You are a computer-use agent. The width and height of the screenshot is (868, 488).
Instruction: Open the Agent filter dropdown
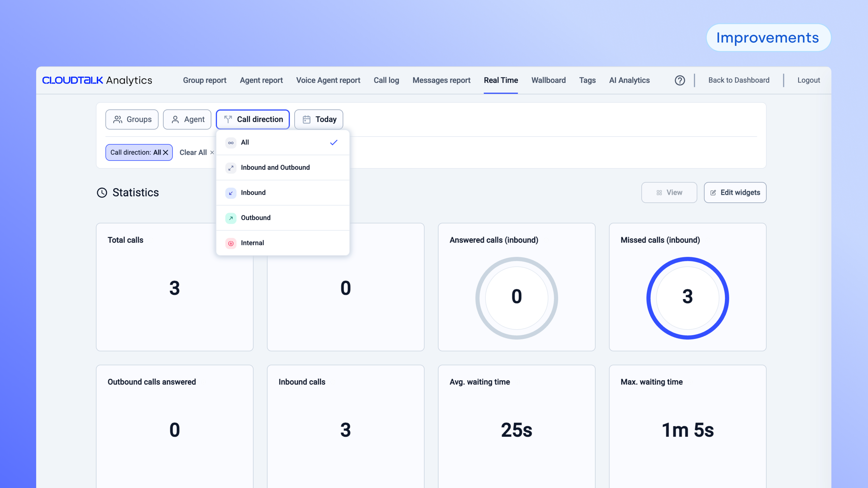coord(187,119)
